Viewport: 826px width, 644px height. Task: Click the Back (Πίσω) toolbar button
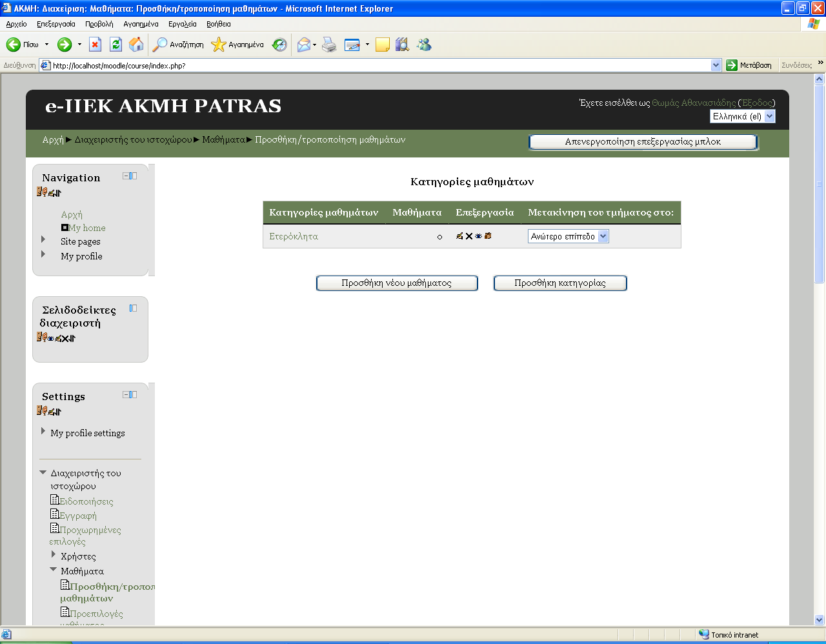coord(23,45)
